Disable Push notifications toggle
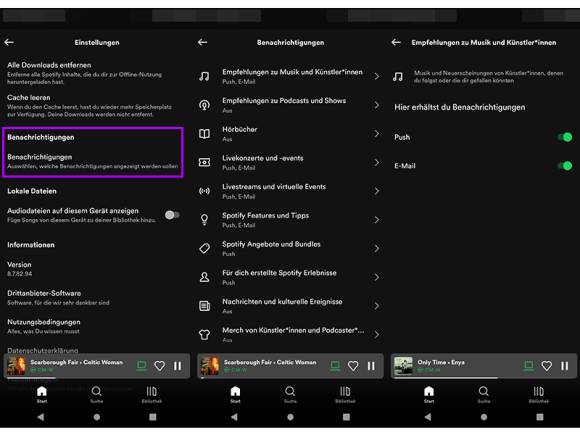 [565, 137]
